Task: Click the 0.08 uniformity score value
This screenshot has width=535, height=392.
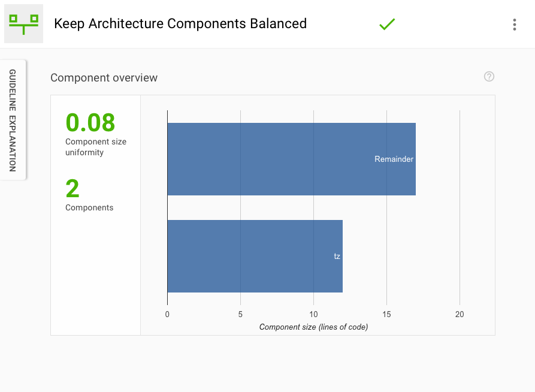Action: [90, 122]
